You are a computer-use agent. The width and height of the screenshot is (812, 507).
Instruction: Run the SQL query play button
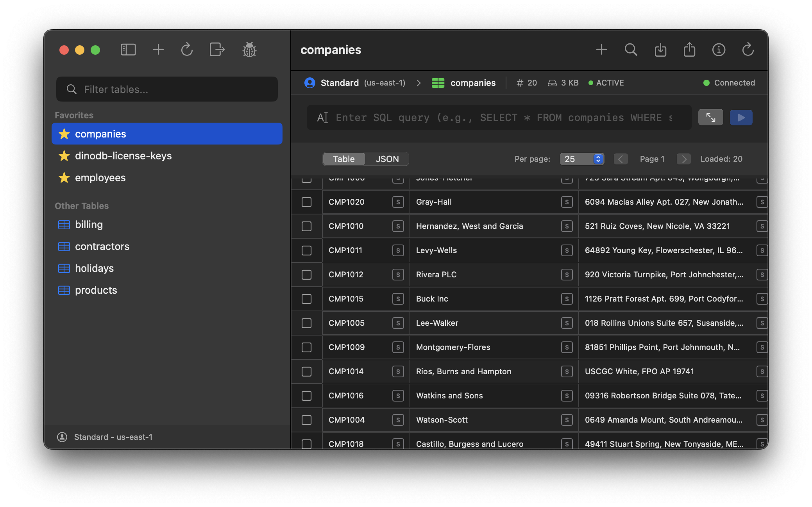[x=741, y=117]
